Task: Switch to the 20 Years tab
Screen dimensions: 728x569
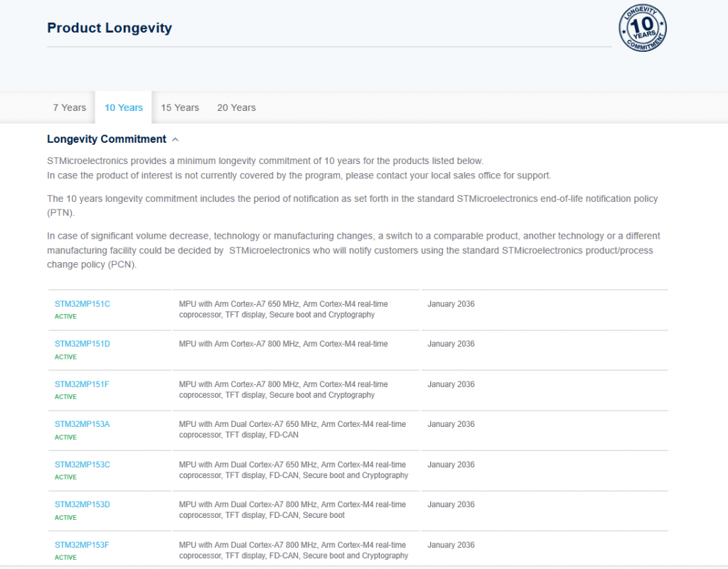Action: click(x=236, y=108)
